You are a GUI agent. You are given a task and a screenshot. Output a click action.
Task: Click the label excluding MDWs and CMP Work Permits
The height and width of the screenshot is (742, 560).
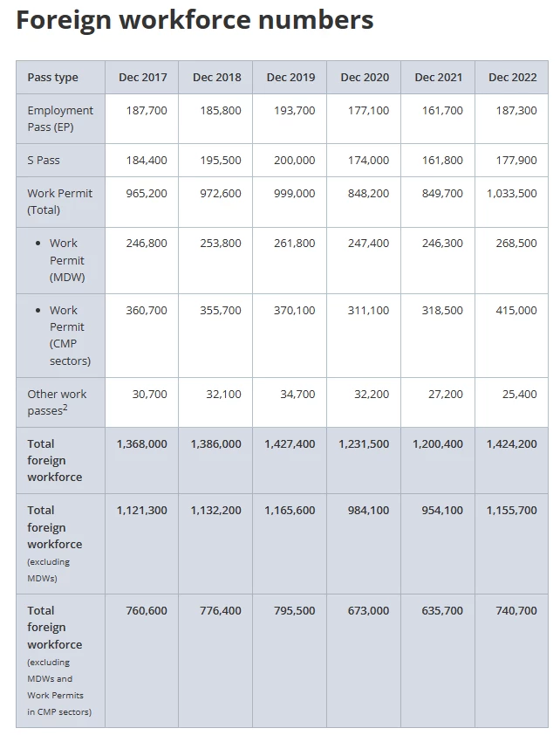[x=59, y=661]
